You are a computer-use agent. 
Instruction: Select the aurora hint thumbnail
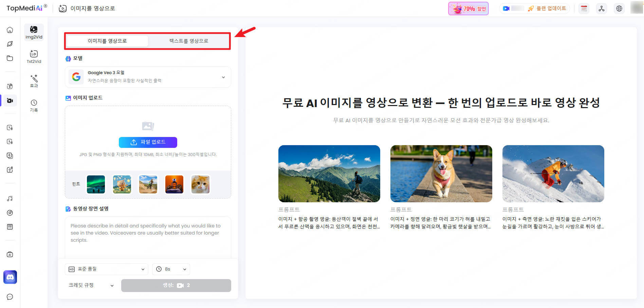click(x=96, y=184)
